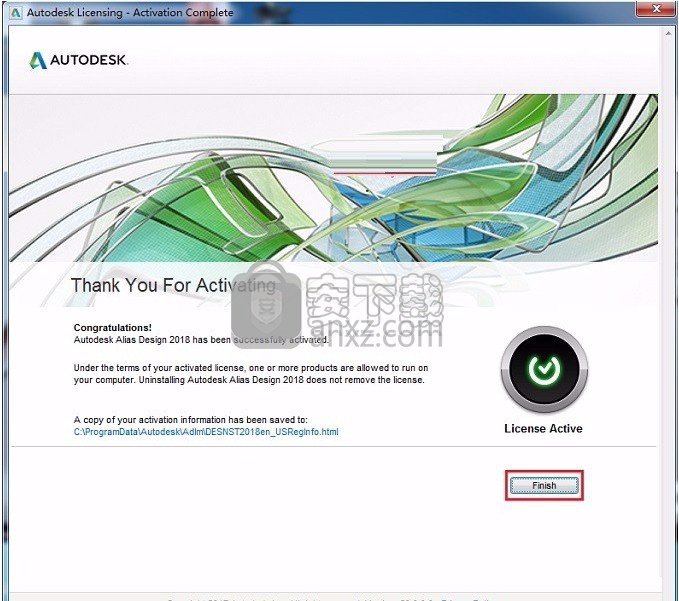Viewport: 679px width, 601px height.
Task: Click 'A copy of your activation information' line
Action: (191, 420)
